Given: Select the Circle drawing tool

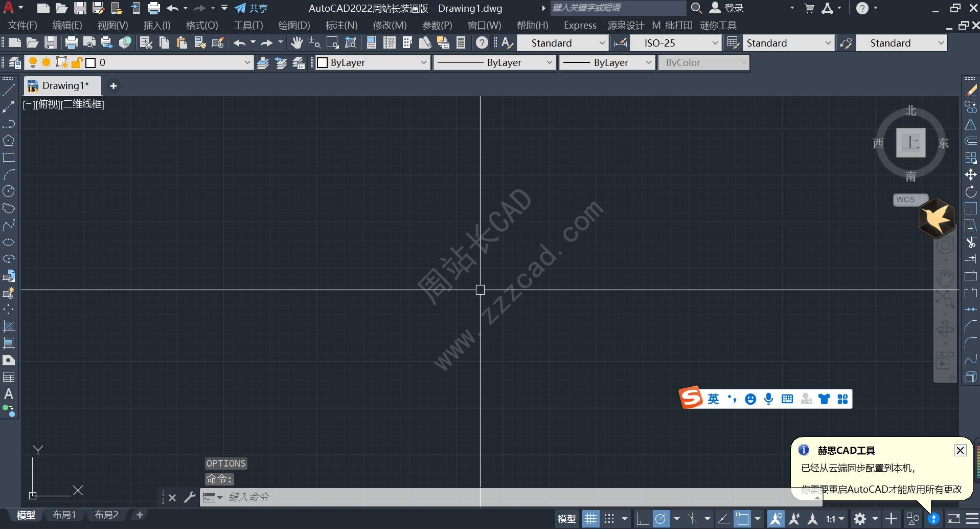Looking at the screenshot, I should [x=9, y=191].
